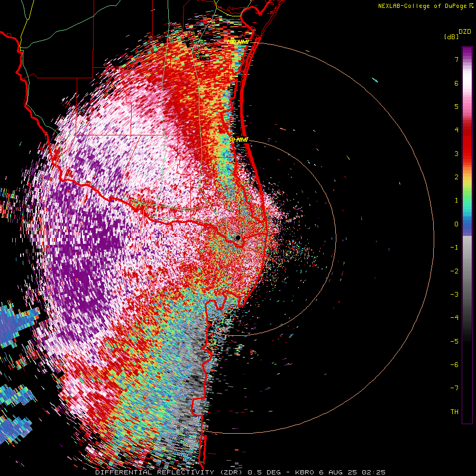Click the 6 tick label on the scale
This screenshot has height=476, width=476.
[x=456, y=83]
